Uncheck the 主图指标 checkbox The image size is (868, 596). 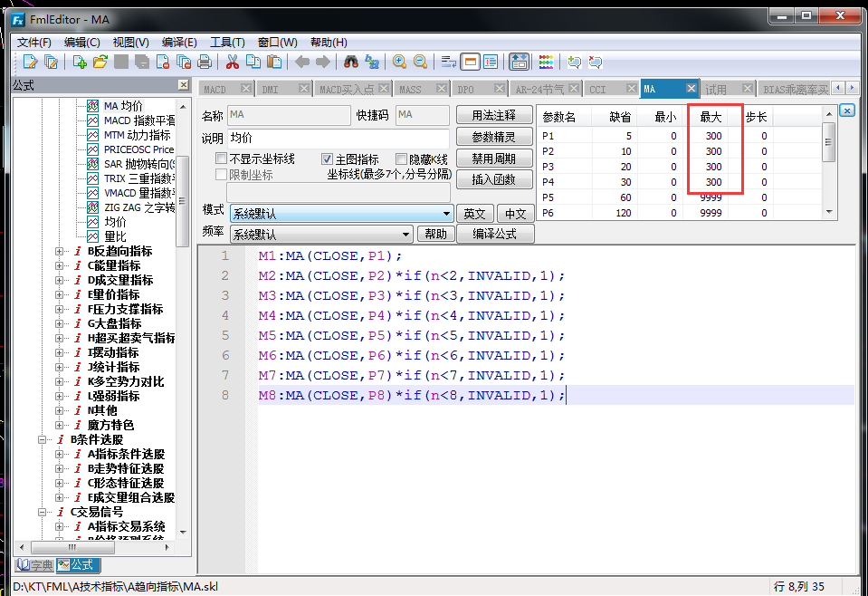click(328, 159)
